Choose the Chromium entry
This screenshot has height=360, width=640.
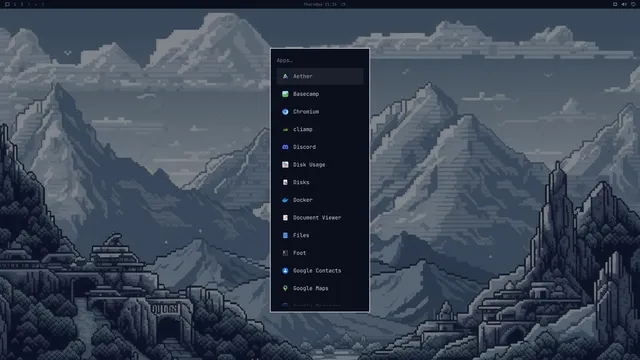pyautogui.click(x=320, y=111)
